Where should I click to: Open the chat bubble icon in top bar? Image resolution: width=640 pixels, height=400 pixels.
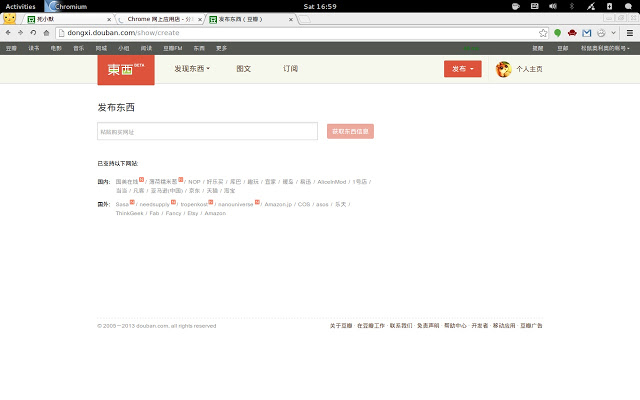629,6
